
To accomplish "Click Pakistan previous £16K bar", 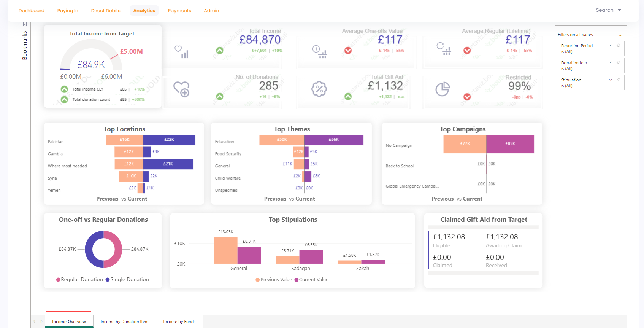I will coord(124,140).
